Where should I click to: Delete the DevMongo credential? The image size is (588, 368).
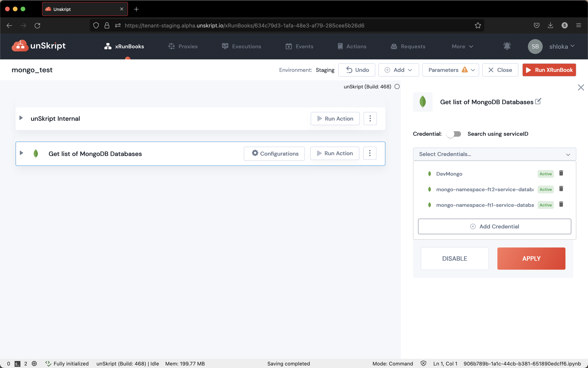point(561,173)
